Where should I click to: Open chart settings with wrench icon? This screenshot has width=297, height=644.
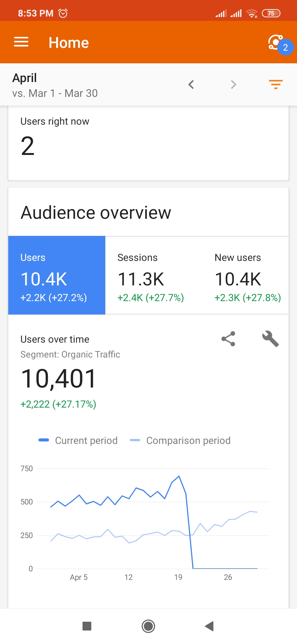pyautogui.click(x=270, y=339)
